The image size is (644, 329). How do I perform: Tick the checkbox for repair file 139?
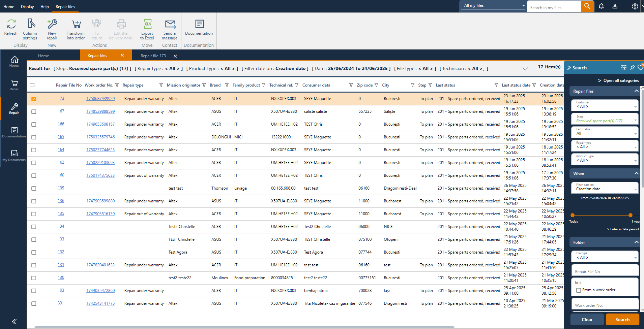point(34,188)
